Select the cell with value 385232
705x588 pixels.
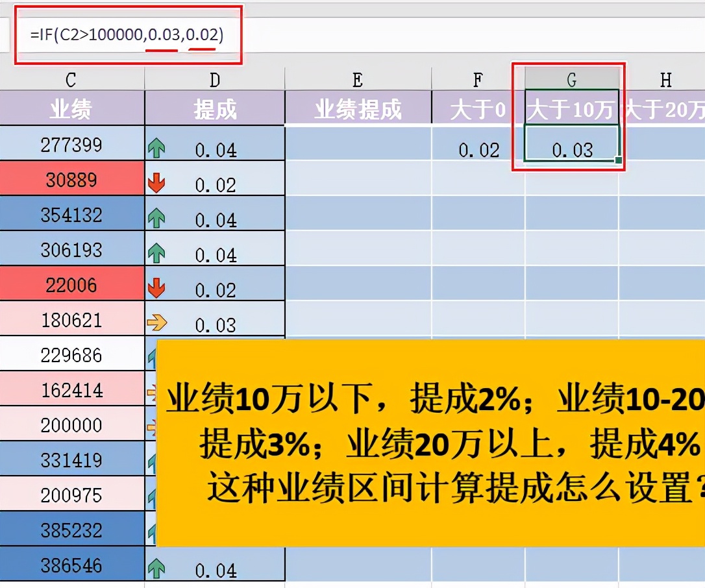tap(72, 529)
